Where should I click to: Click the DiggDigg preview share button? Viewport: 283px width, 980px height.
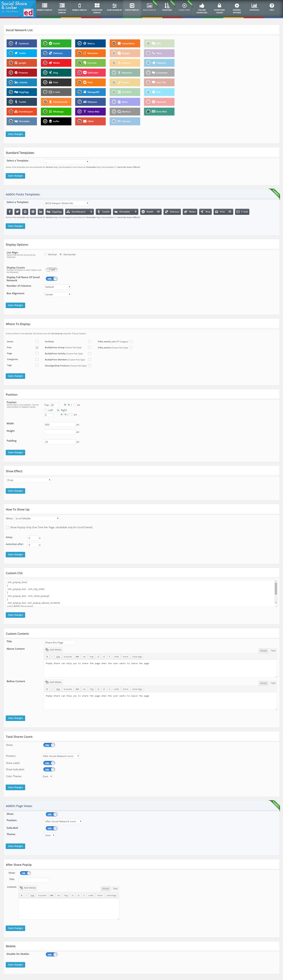click(x=54, y=212)
